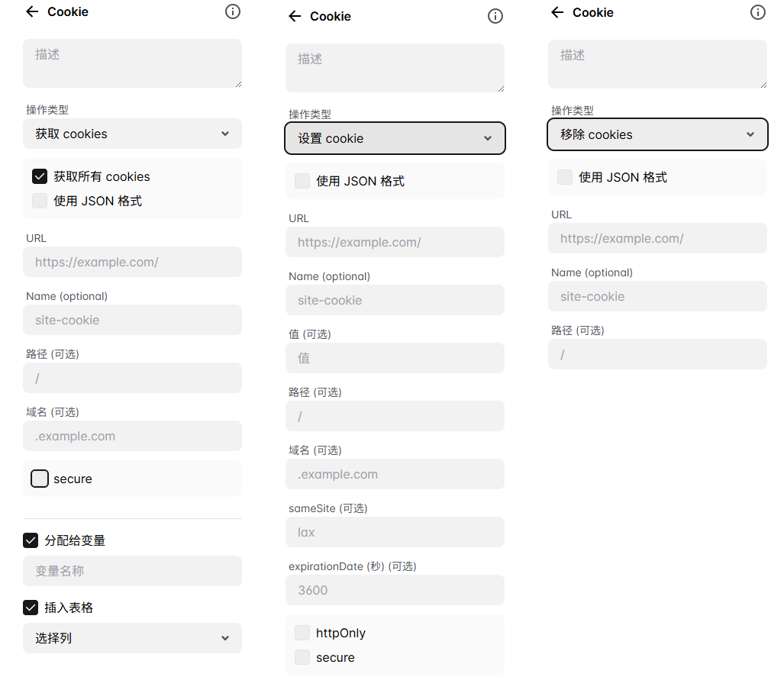The height and width of the screenshot is (677, 784).
Task: Click back arrow in the 移除 cookies panel
Action: coord(557,12)
